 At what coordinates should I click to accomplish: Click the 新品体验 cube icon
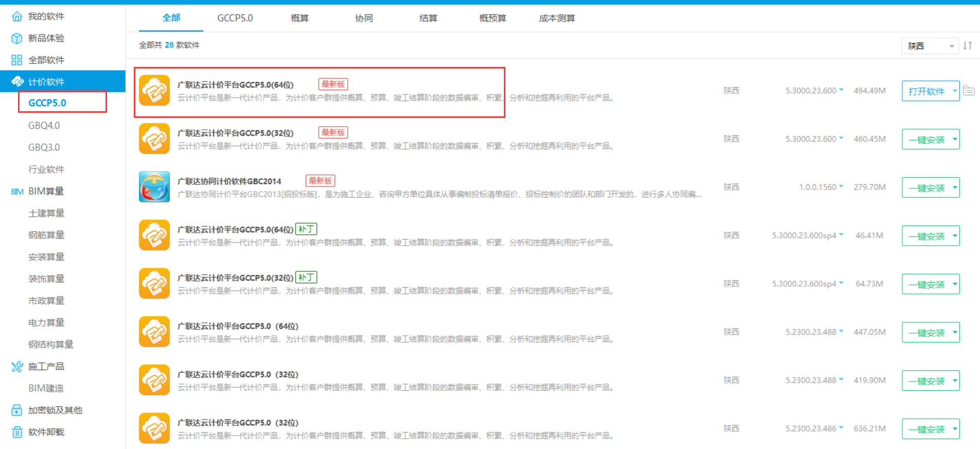pos(17,38)
